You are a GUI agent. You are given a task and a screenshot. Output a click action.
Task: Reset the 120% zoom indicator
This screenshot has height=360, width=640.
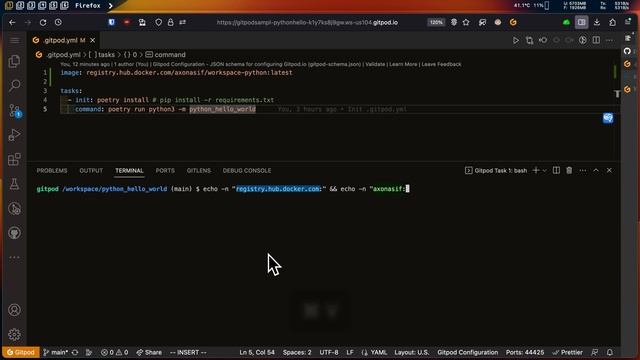pyautogui.click(x=436, y=22)
